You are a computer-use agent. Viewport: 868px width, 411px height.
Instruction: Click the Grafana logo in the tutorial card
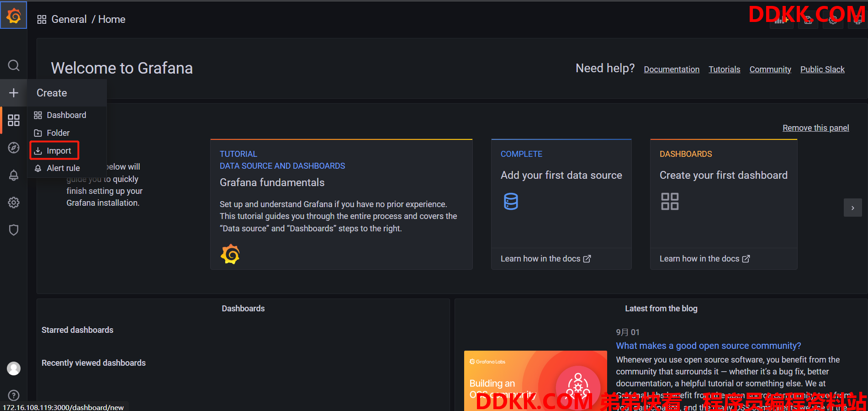click(x=230, y=254)
